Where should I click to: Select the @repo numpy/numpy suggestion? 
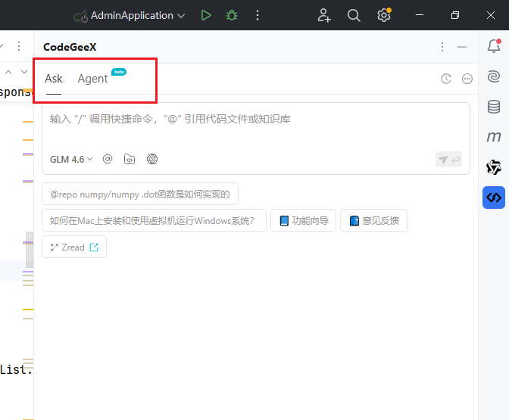[x=140, y=194]
